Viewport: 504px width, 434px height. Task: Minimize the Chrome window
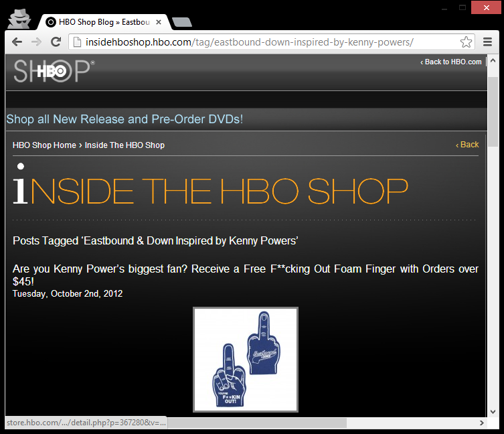(444, 8)
